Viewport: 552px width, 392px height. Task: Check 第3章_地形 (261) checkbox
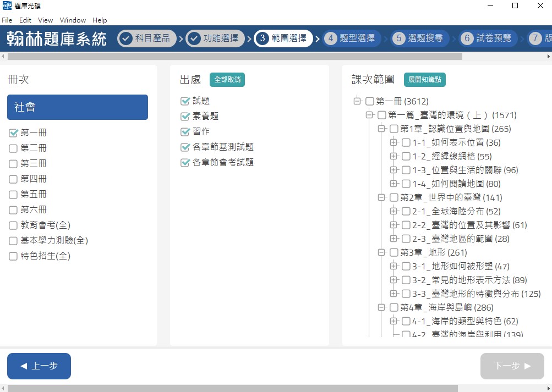tap(394, 252)
